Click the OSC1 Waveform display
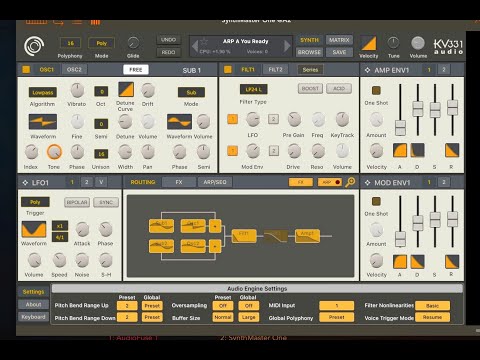Image resolution: width=480 pixels, height=360 pixels. click(43, 122)
